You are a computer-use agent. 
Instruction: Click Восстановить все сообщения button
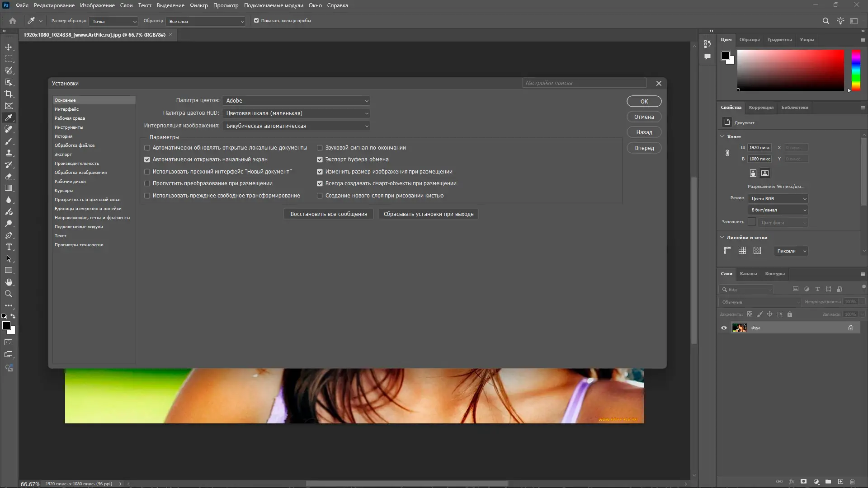coord(329,214)
